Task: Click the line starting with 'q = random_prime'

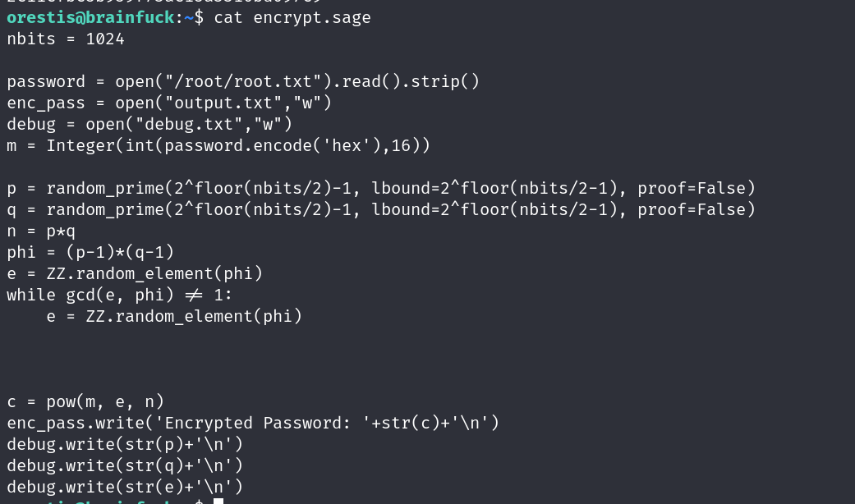Action: click(x=381, y=209)
